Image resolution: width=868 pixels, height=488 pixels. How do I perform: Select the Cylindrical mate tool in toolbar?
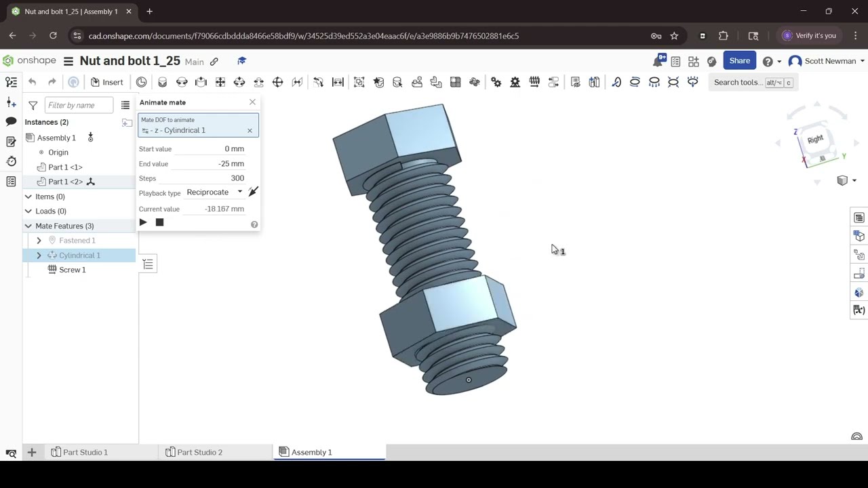(x=239, y=82)
